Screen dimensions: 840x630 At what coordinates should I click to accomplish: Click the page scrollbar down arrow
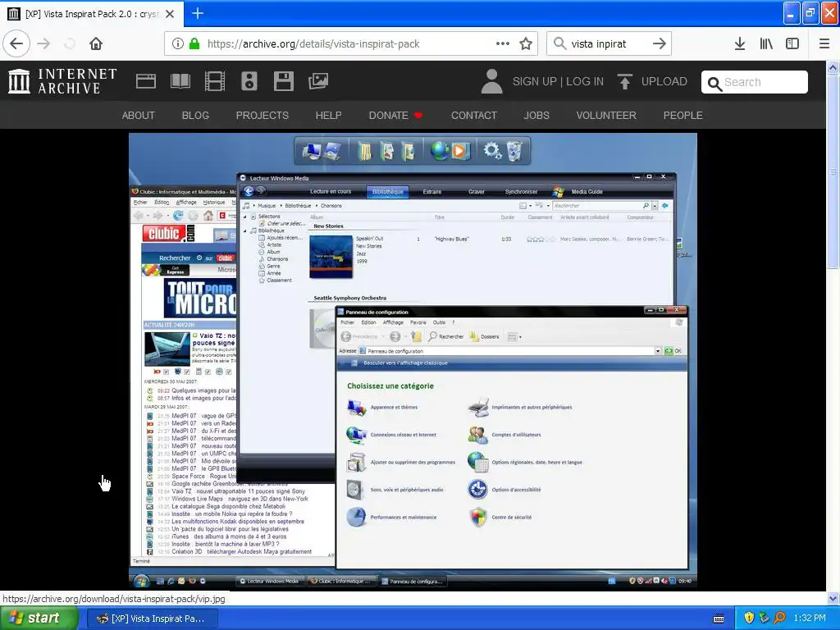[x=833, y=598]
